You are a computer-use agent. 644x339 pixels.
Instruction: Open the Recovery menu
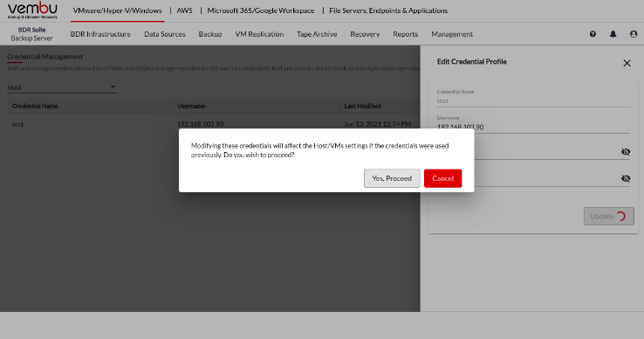(365, 34)
